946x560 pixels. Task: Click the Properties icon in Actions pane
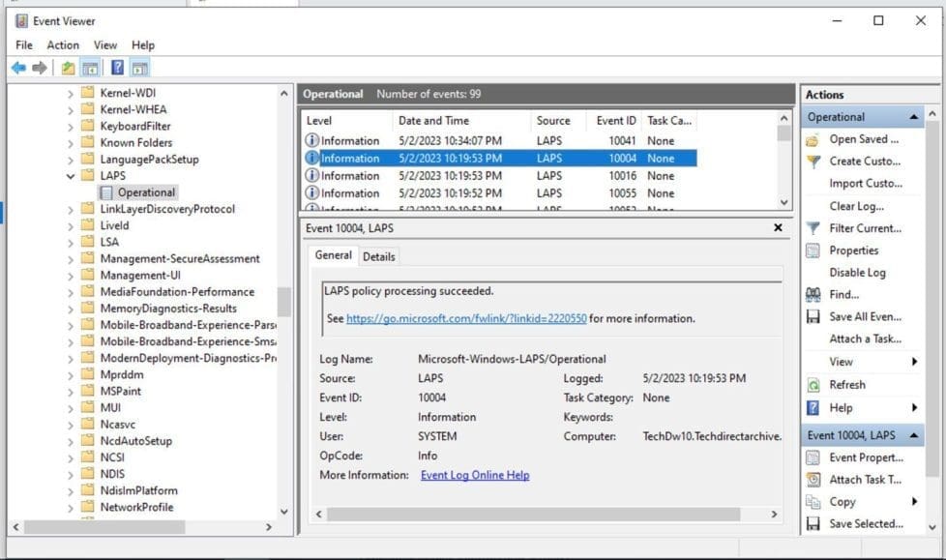(813, 251)
